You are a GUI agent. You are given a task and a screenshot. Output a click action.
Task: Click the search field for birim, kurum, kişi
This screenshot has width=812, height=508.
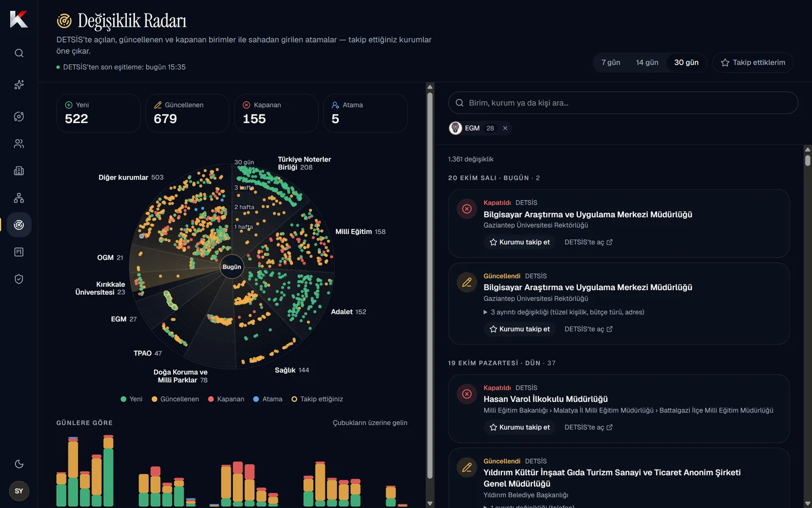pos(623,103)
